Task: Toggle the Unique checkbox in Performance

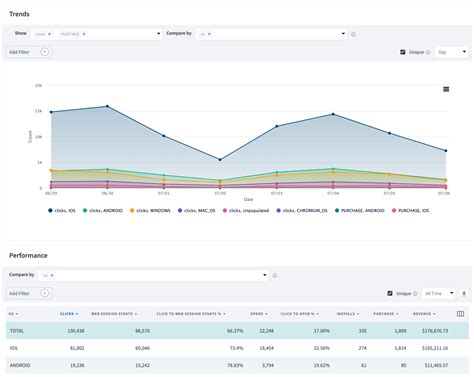Action: 390,293
